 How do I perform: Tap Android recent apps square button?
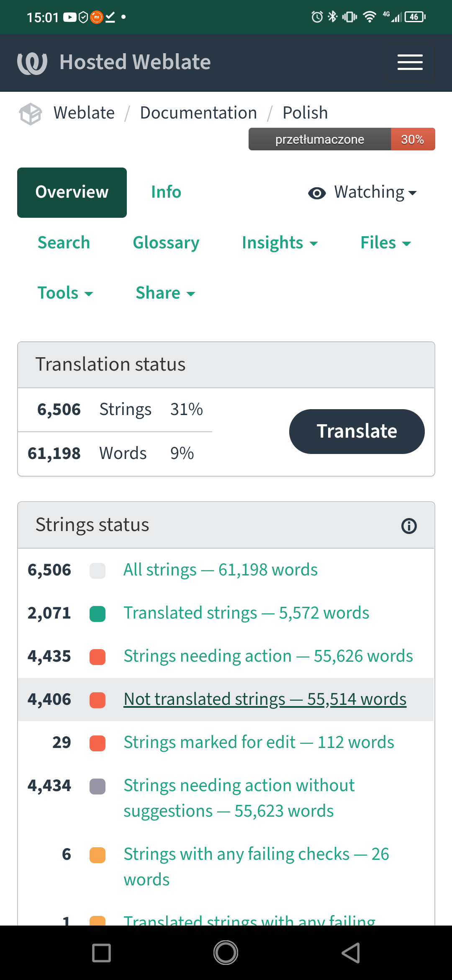pyautogui.click(x=101, y=953)
